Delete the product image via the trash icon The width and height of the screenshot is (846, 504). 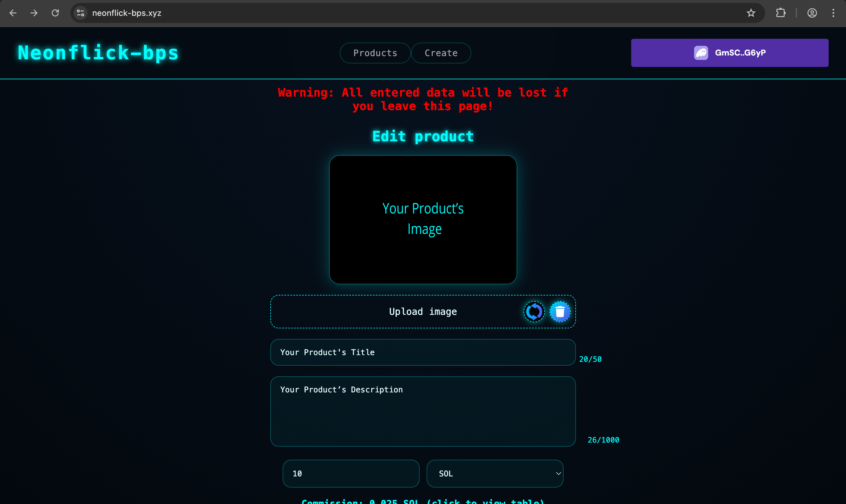(x=560, y=311)
